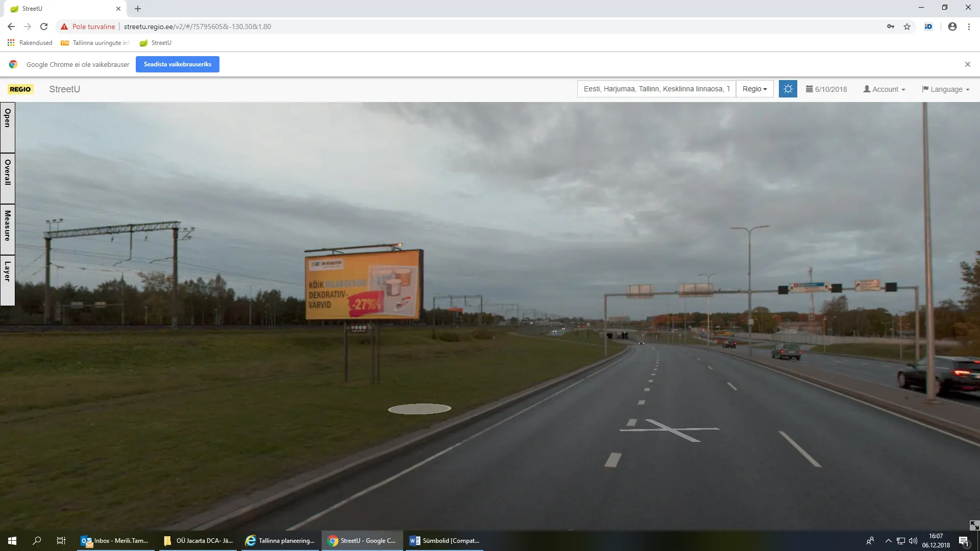The image size is (980, 551).
Task: Open Sümbolid Word document in taskbar
Action: point(444,541)
